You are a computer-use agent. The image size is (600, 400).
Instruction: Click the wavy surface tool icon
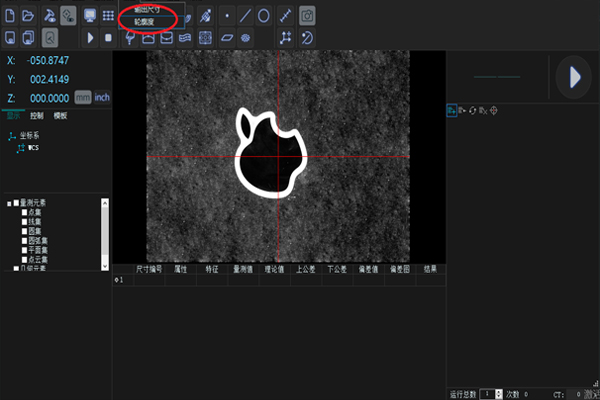point(185,38)
